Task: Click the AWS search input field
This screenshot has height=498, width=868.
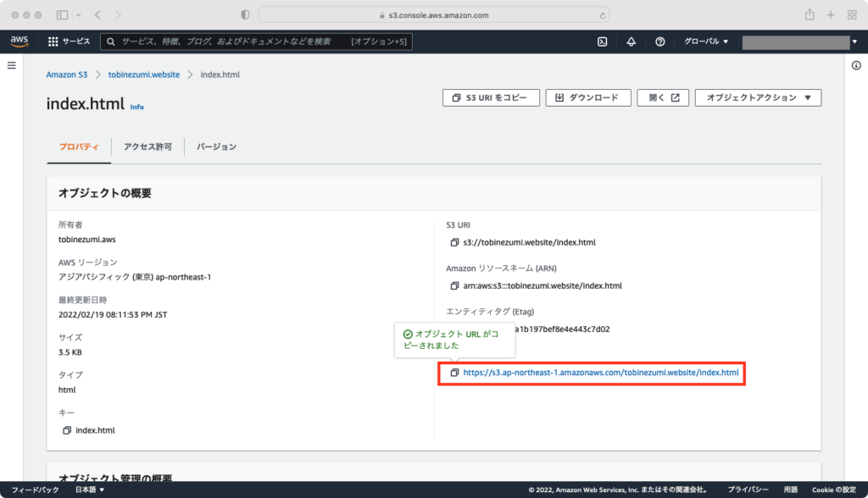Action: tap(256, 41)
